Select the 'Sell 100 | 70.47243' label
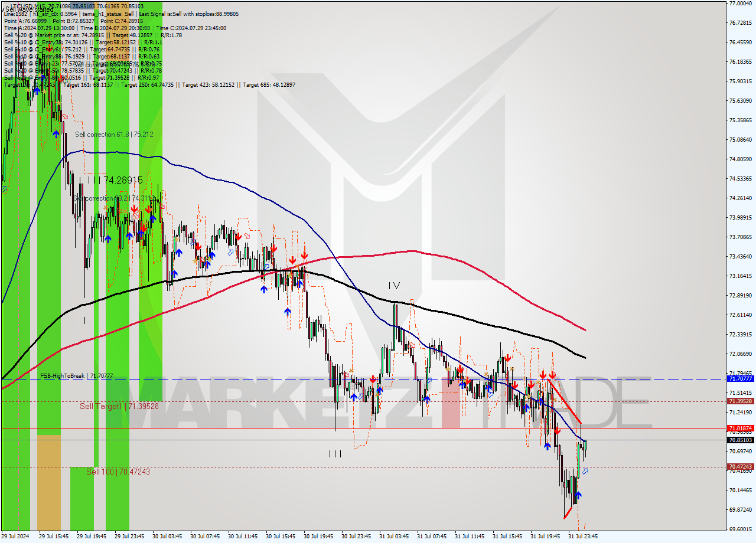The height and width of the screenshot is (543, 756). pyautogui.click(x=118, y=472)
